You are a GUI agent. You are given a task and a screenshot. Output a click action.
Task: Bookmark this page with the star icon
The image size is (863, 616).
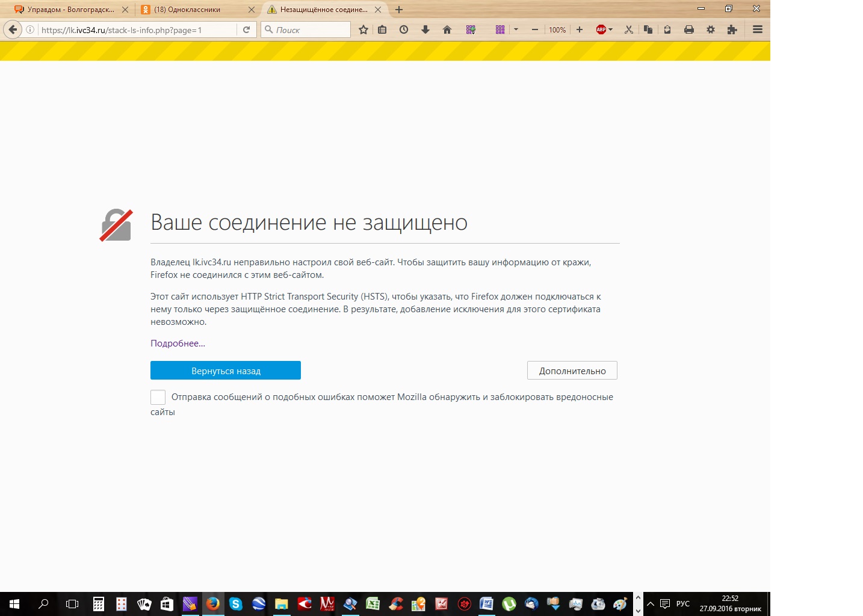(x=363, y=29)
